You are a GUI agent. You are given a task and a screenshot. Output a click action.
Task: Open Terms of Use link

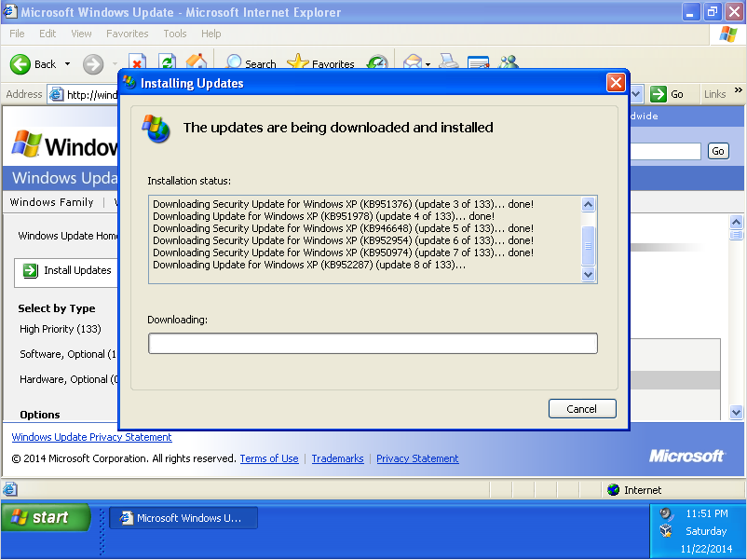pos(269,458)
